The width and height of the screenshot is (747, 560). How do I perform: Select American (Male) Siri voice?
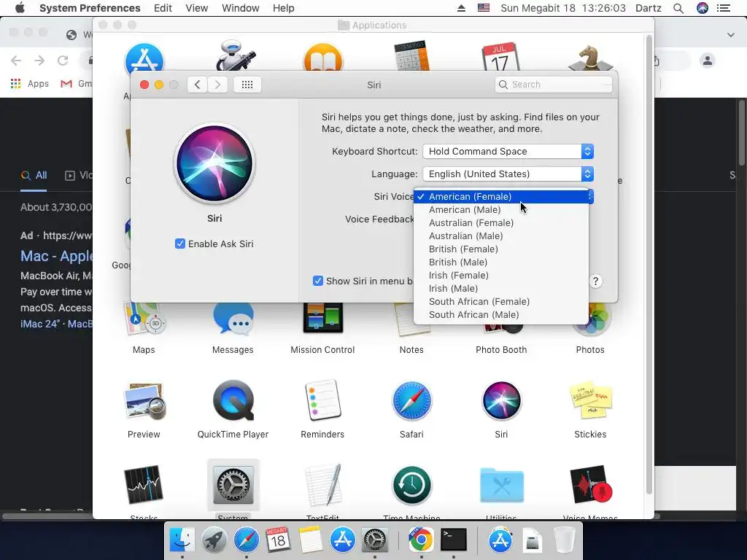pos(500,209)
